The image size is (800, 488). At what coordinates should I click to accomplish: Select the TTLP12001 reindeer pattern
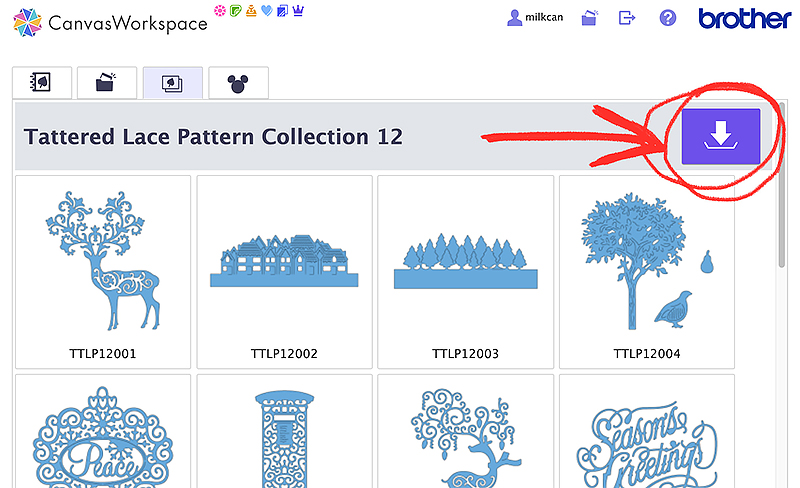click(103, 270)
